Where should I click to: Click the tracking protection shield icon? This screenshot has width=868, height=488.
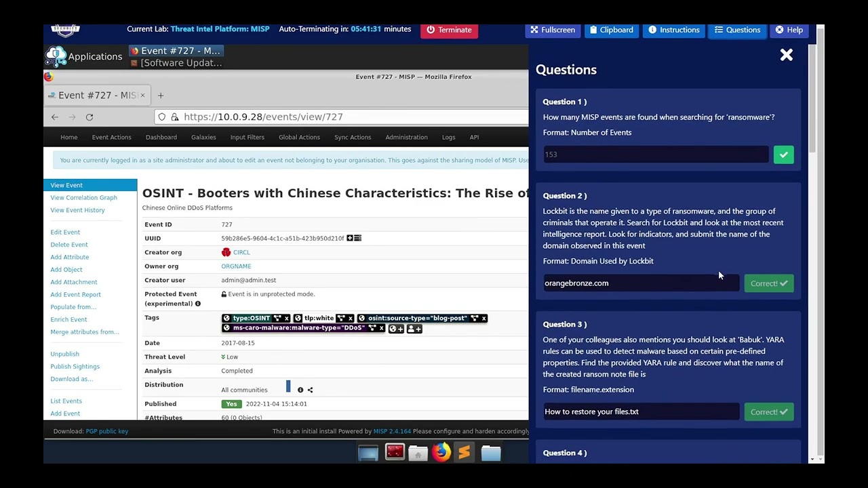coord(162,117)
